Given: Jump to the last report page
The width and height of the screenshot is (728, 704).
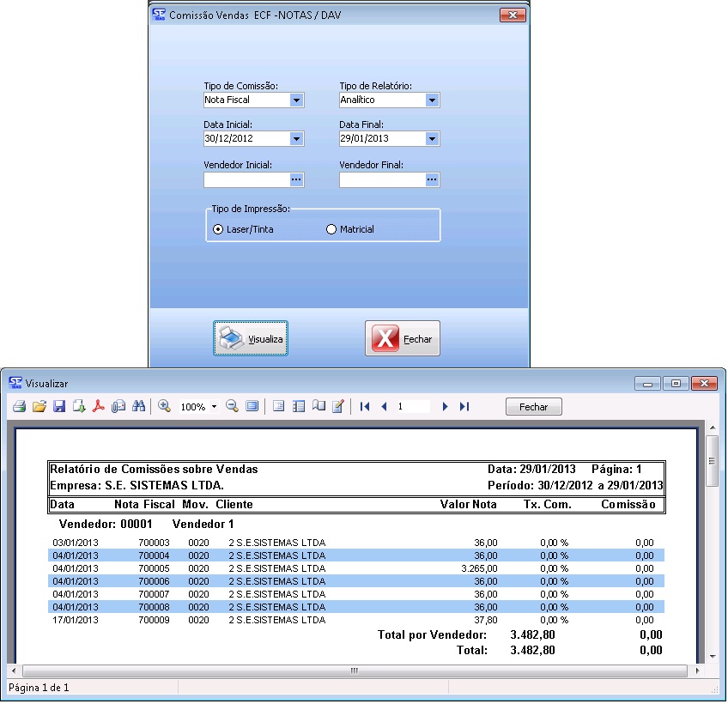Looking at the screenshot, I should (464, 407).
